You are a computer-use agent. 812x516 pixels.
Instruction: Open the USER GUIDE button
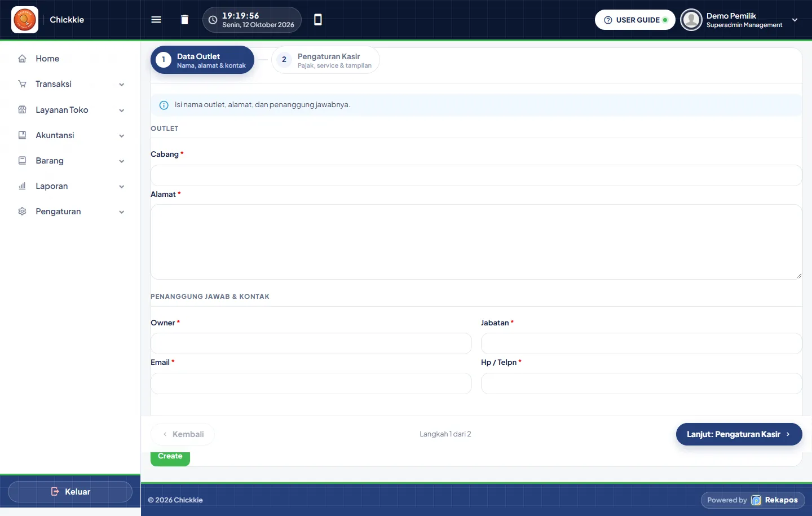[x=635, y=20]
